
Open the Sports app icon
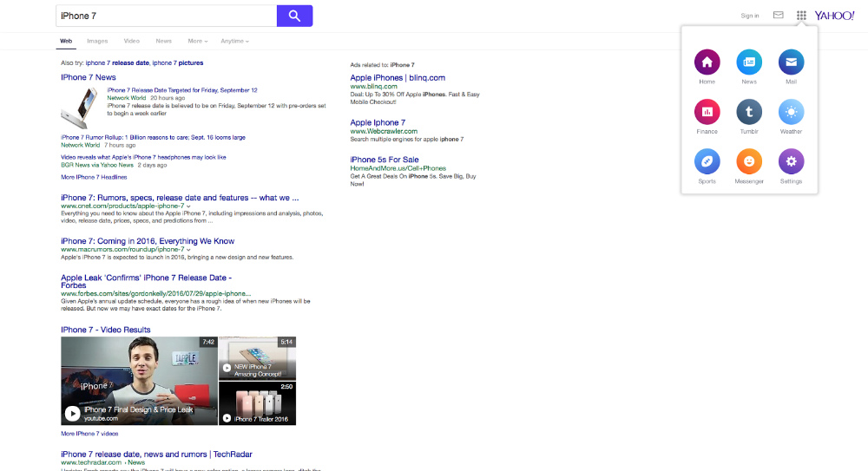(707, 161)
